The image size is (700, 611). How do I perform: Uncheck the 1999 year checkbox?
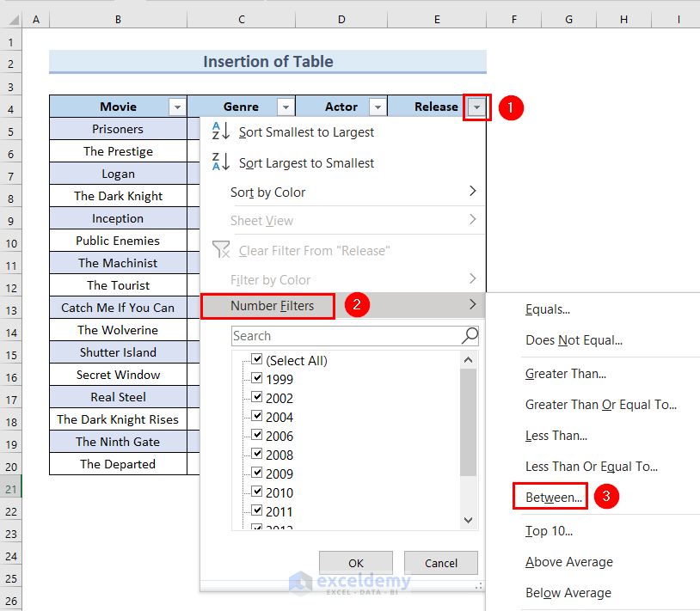[255, 379]
